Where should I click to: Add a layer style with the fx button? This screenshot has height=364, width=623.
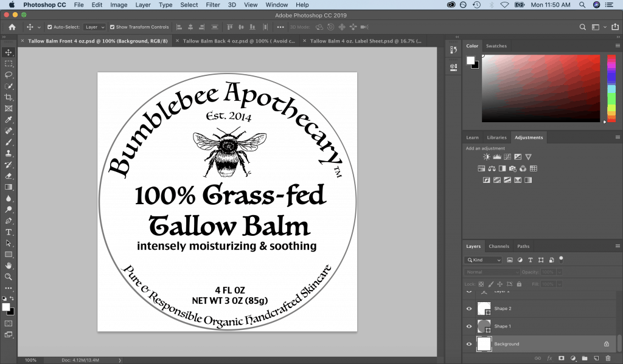pyautogui.click(x=550, y=358)
